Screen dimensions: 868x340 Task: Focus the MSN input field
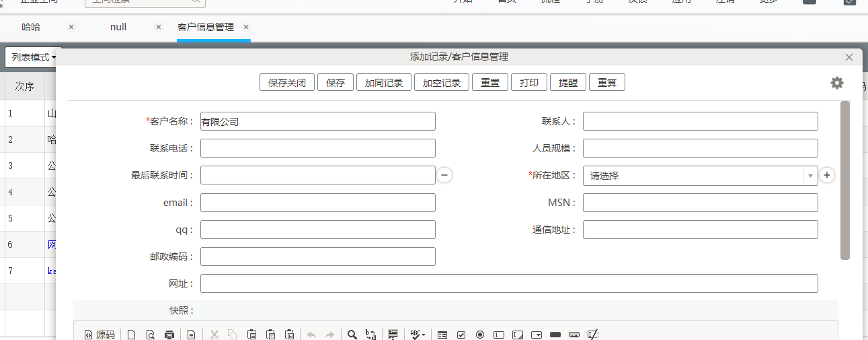coord(701,203)
